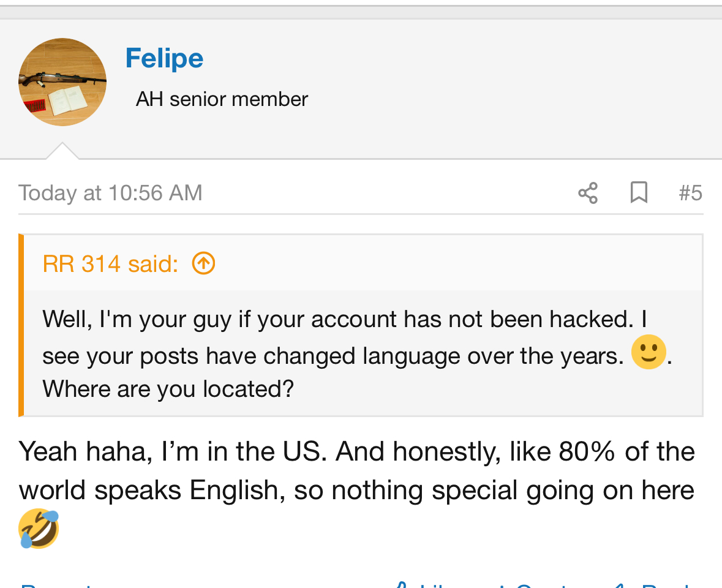
Task: Click the laughing emoji ending Felipe's reply
Action: point(39,529)
